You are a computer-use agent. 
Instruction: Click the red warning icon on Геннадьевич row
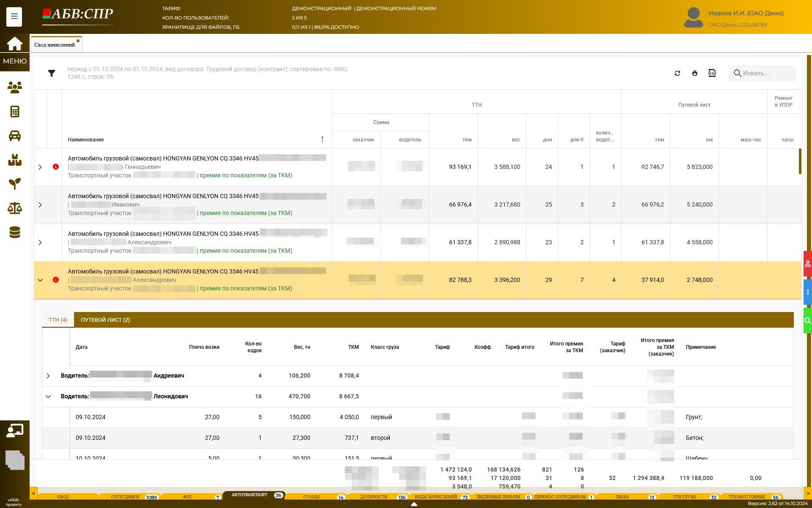pyautogui.click(x=55, y=167)
